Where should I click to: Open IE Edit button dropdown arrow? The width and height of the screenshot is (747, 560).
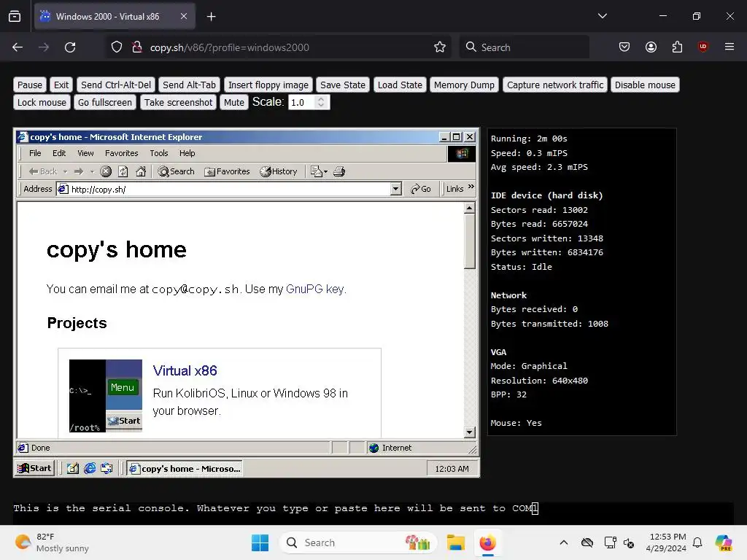326,171
